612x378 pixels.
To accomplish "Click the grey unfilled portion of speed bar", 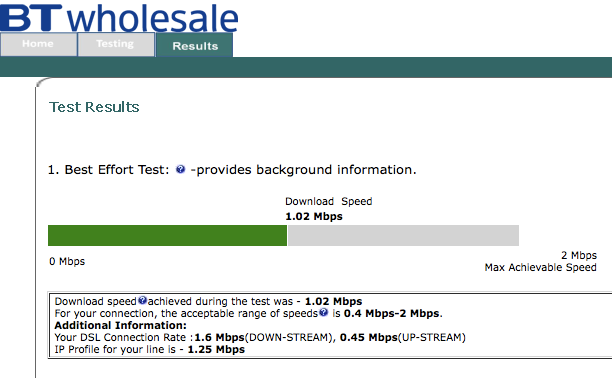I will coord(403,235).
